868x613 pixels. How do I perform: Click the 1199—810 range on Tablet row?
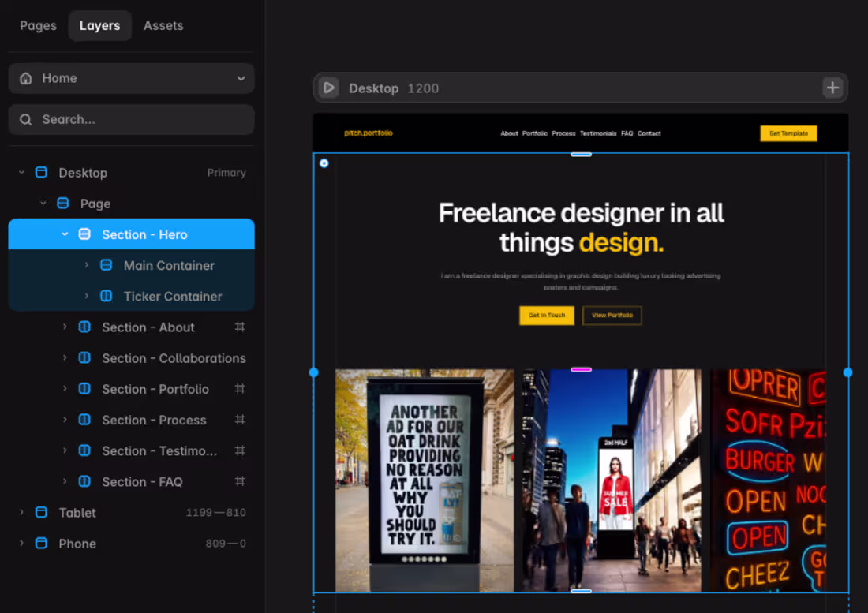coord(216,513)
